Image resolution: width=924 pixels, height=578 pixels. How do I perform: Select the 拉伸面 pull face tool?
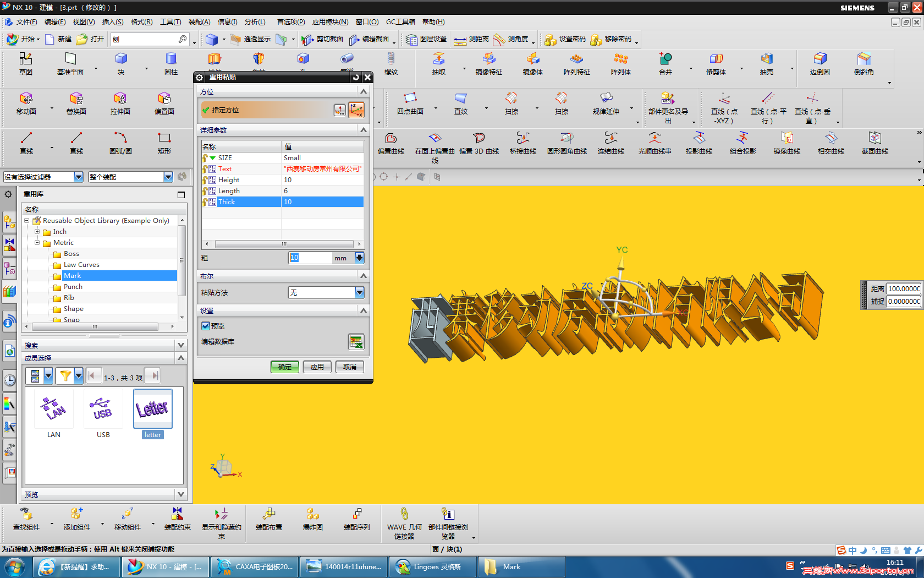point(120,103)
